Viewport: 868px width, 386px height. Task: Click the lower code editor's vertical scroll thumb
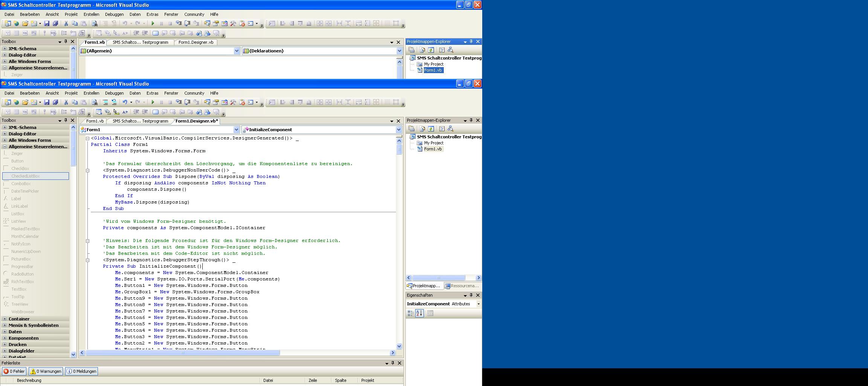(399, 149)
